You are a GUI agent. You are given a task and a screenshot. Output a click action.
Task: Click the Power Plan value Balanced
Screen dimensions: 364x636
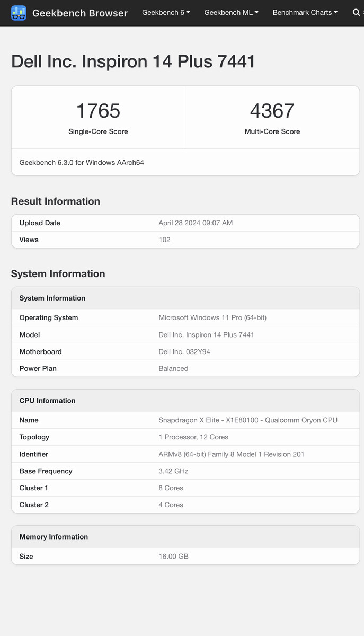point(173,368)
